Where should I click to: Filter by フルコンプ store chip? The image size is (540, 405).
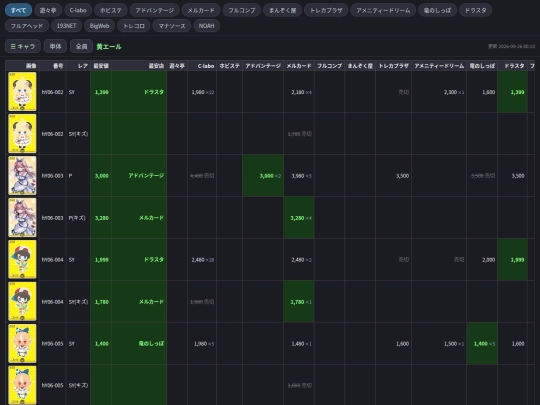(x=242, y=10)
